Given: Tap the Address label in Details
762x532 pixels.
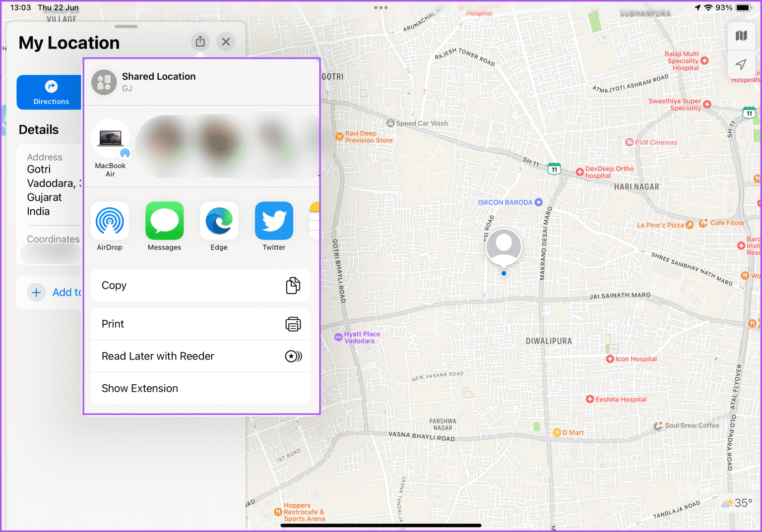Looking at the screenshot, I should pos(45,157).
